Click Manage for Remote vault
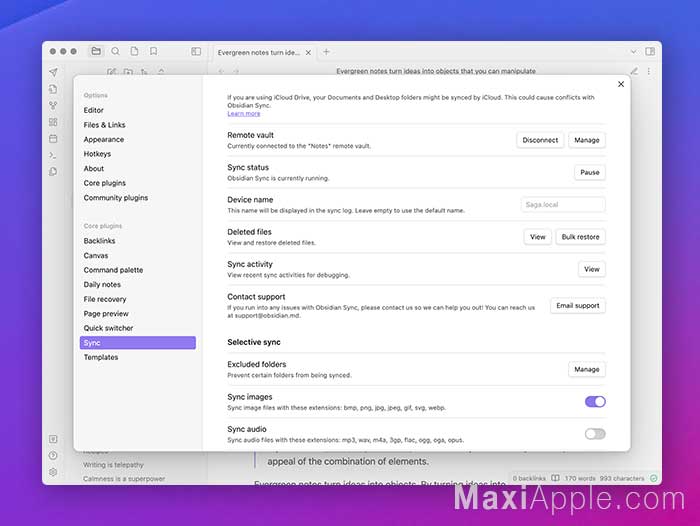 [587, 140]
